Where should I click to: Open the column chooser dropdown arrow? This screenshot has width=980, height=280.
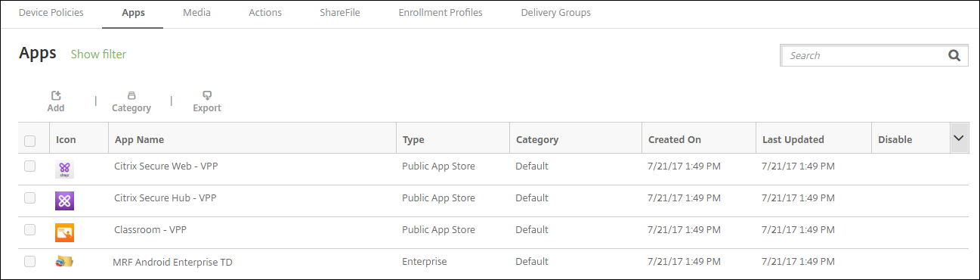pos(959,138)
